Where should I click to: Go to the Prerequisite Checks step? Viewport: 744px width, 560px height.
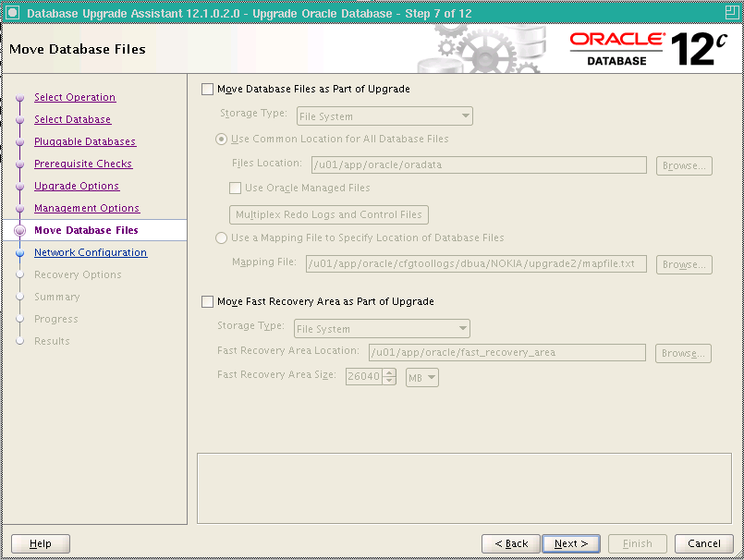pyautogui.click(x=82, y=164)
